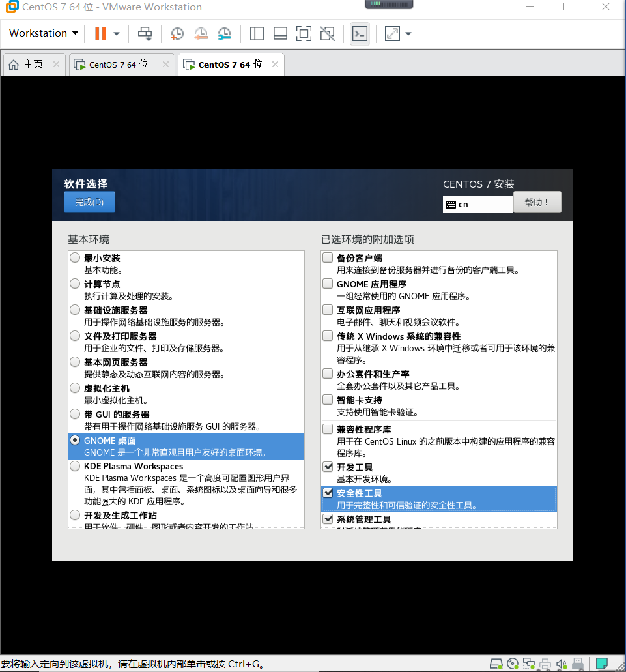This screenshot has height=672, width=626.
Task: Click the home icon on 主页 tab
Action: 14,65
